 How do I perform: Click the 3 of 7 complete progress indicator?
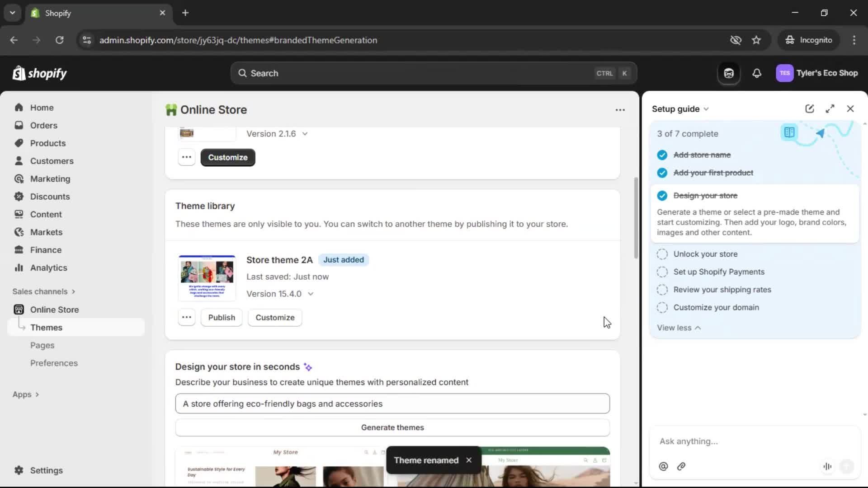point(688,134)
